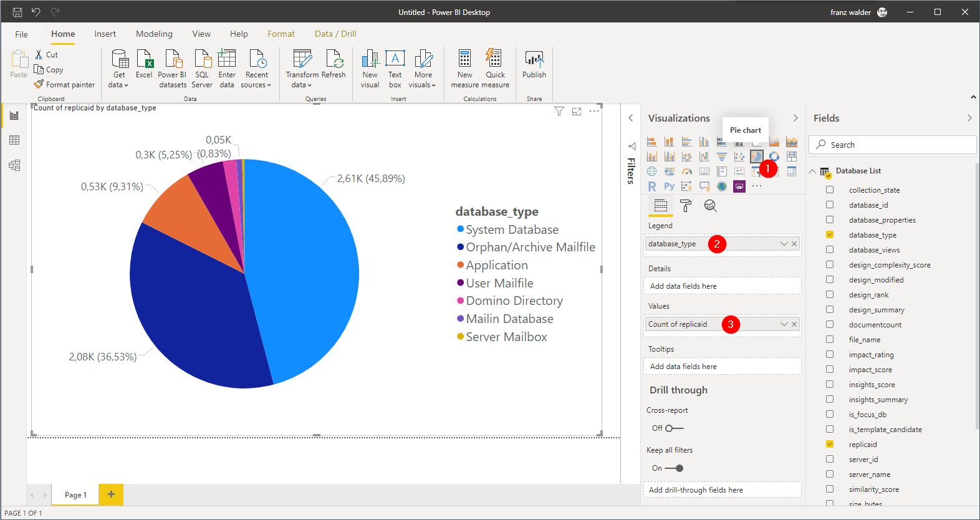Image resolution: width=980 pixels, height=520 pixels.
Task: Add a new page with plus button
Action: coord(111,494)
